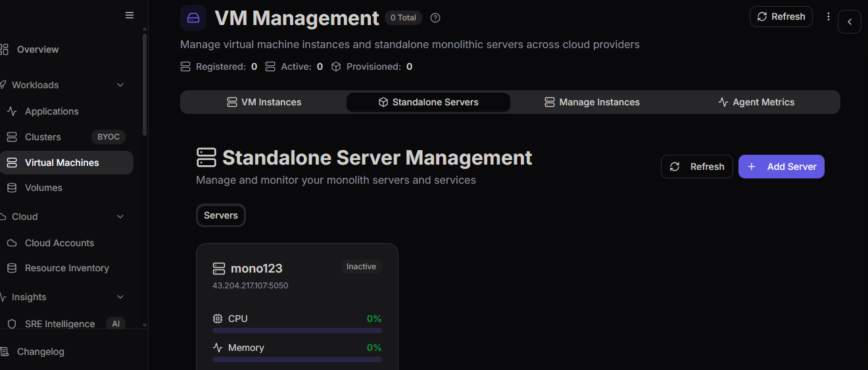868x370 pixels.
Task: Click the CPU chip icon
Action: point(218,319)
